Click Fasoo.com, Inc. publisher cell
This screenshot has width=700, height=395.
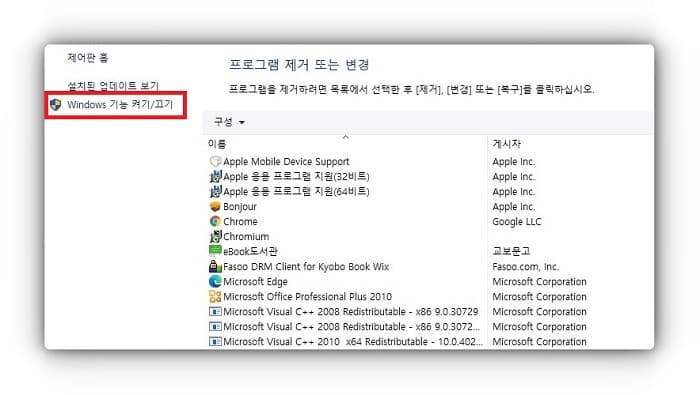(525, 266)
